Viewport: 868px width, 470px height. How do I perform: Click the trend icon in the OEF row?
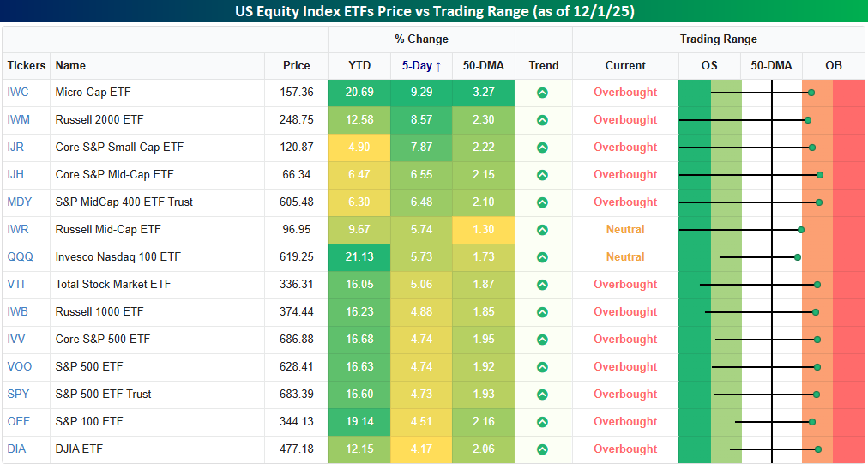coord(542,422)
